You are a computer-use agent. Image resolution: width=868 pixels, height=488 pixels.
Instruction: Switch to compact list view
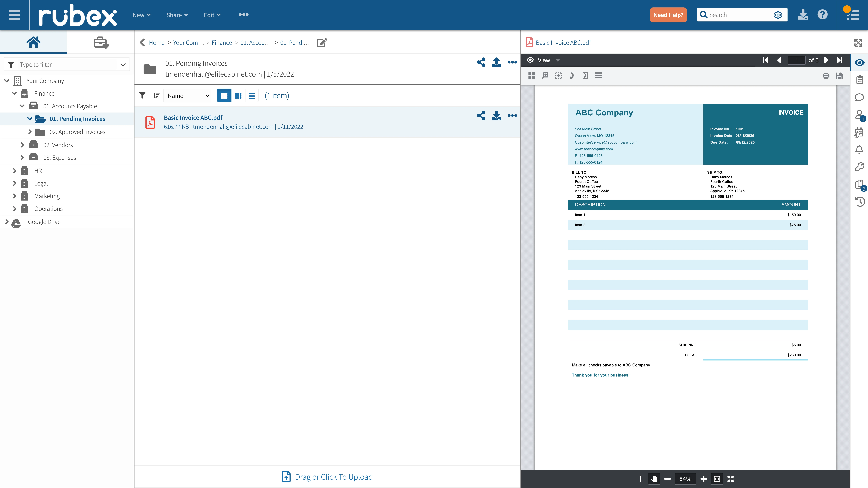click(252, 96)
